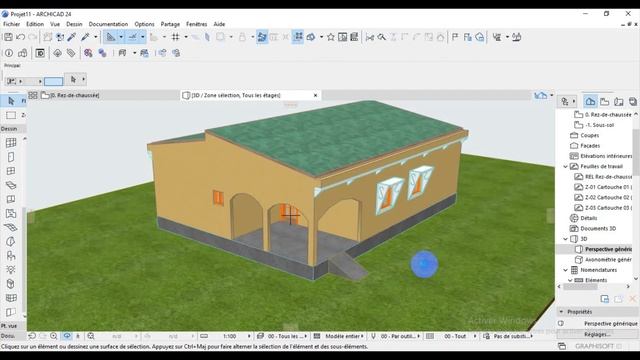Select the Door tool in toolbox

point(11,157)
